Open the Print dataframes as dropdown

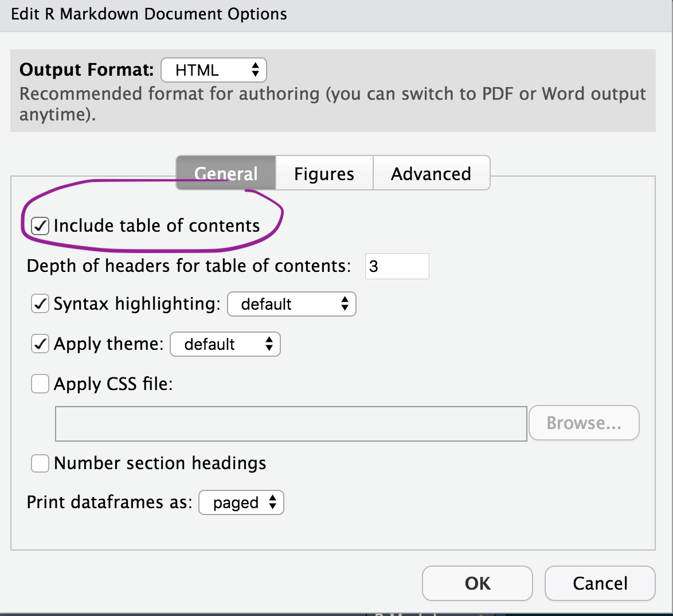pyautogui.click(x=241, y=502)
